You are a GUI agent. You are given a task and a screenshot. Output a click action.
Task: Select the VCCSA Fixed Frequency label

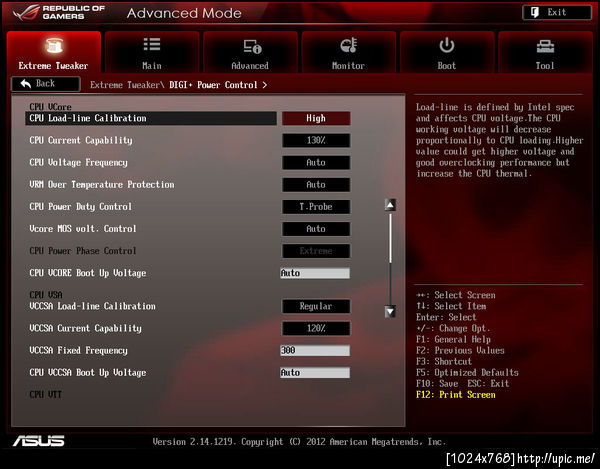point(78,350)
